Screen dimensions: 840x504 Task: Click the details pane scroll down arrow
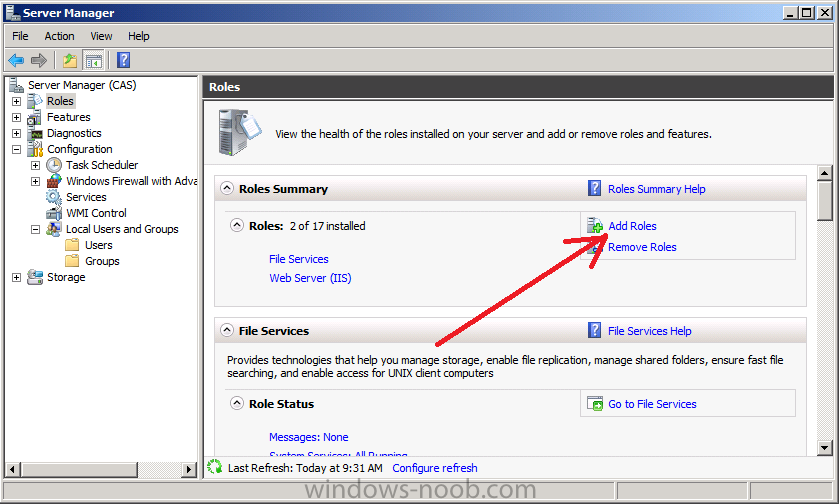click(824, 447)
